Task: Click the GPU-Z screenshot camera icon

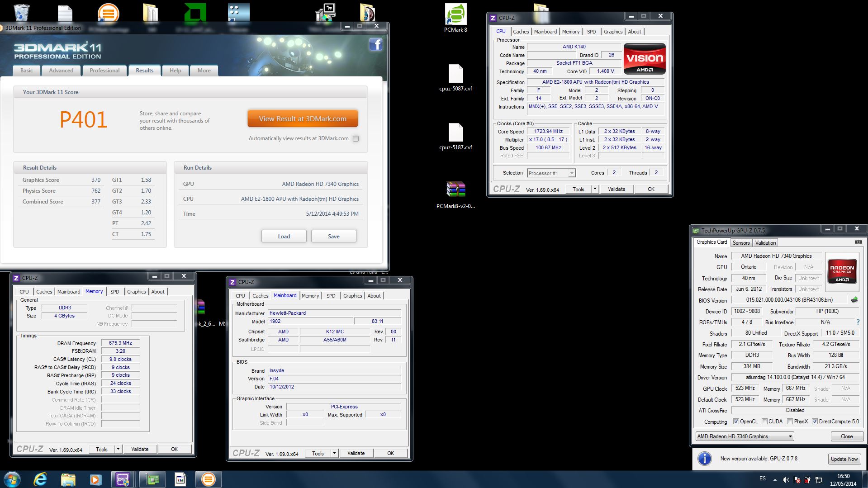Action: [858, 242]
